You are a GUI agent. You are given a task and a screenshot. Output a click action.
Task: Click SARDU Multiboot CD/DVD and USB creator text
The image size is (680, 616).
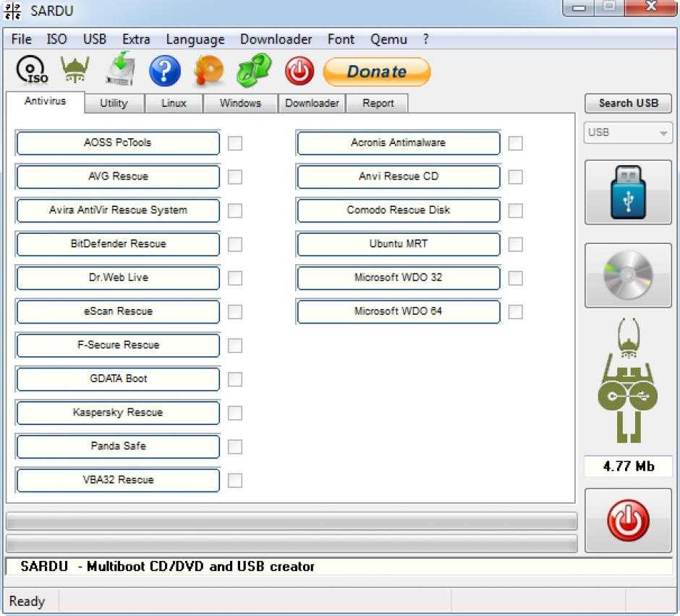click(x=167, y=567)
